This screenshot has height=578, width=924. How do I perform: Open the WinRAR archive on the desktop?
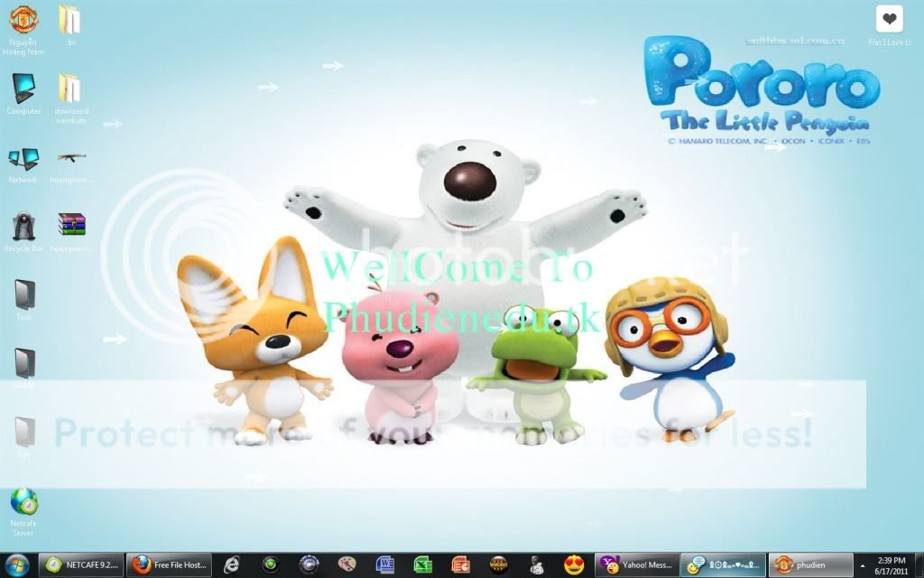coord(71,225)
